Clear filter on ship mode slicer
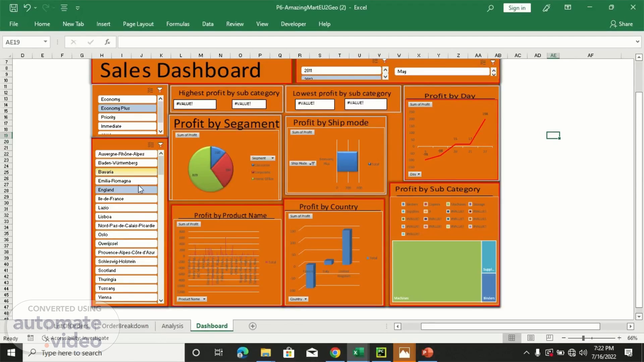This screenshot has width=644, height=362. click(x=160, y=90)
